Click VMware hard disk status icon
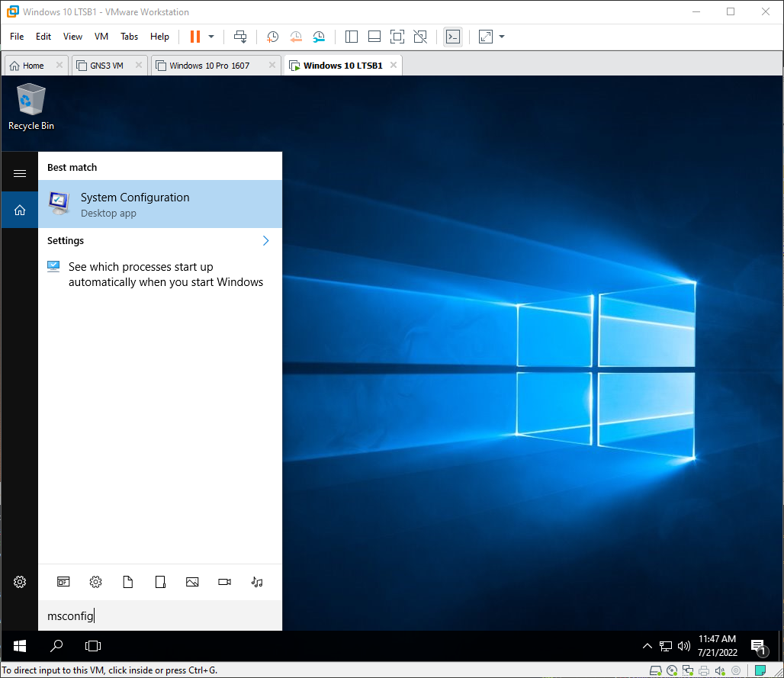This screenshot has width=784, height=678. (x=656, y=670)
